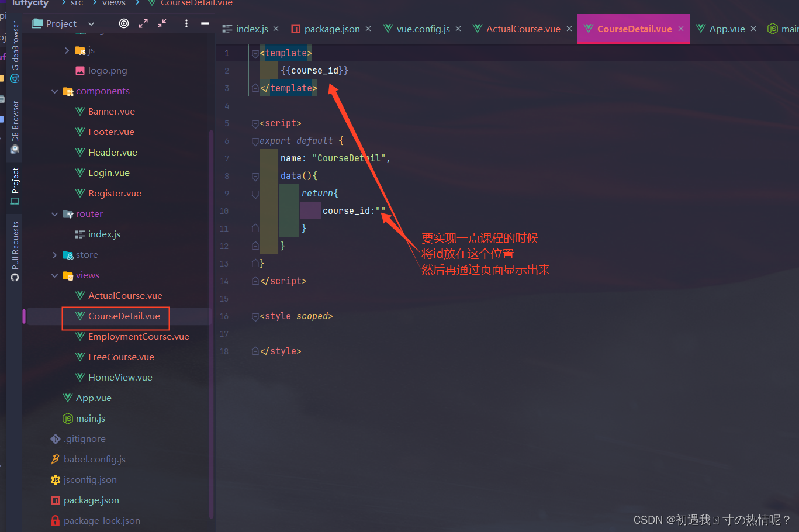Open the DB Browser side tool window
This screenshot has height=532, width=799.
tap(15, 127)
